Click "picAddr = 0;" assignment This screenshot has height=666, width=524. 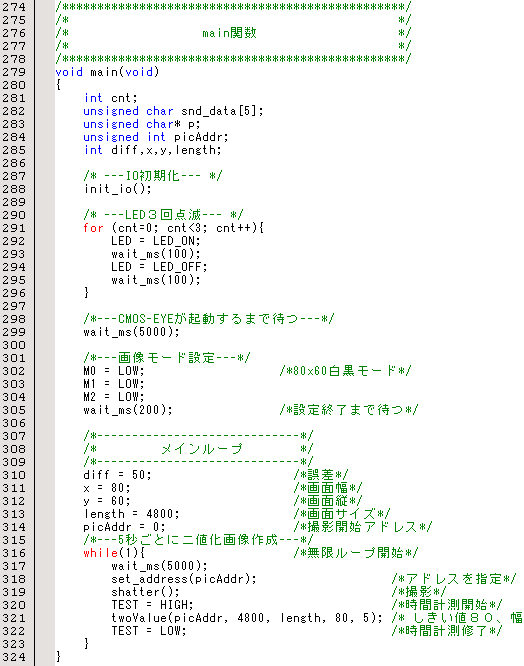pyautogui.click(x=124, y=527)
